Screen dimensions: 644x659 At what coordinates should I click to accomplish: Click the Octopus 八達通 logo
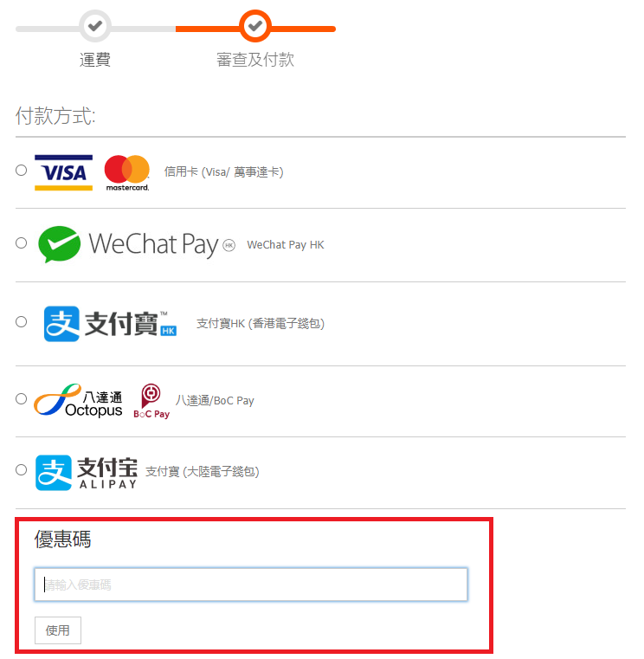tap(78, 400)
